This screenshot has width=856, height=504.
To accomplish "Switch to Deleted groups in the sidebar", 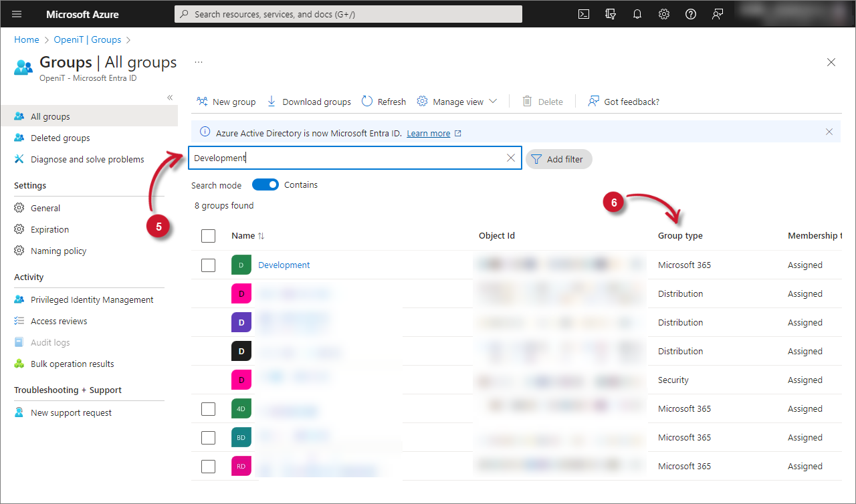I will (x=62, y=138).
